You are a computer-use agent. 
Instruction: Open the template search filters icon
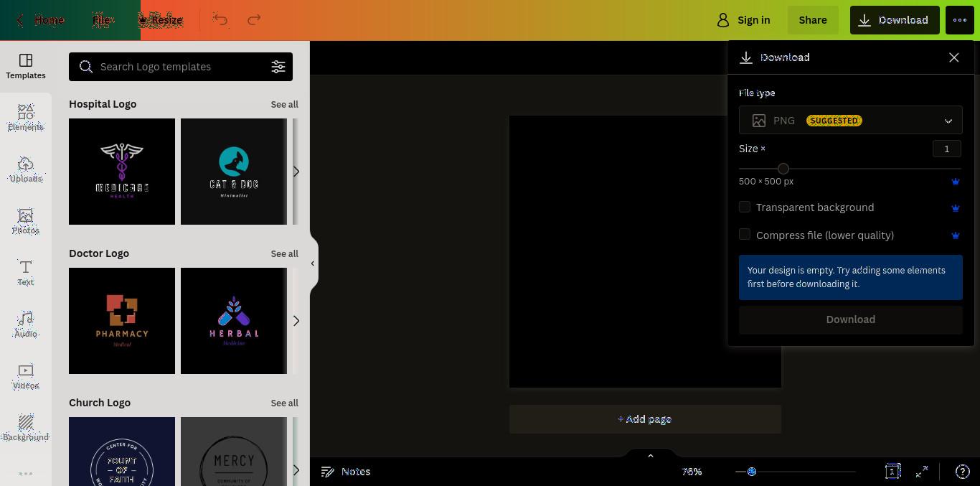(x=278, y=67)
